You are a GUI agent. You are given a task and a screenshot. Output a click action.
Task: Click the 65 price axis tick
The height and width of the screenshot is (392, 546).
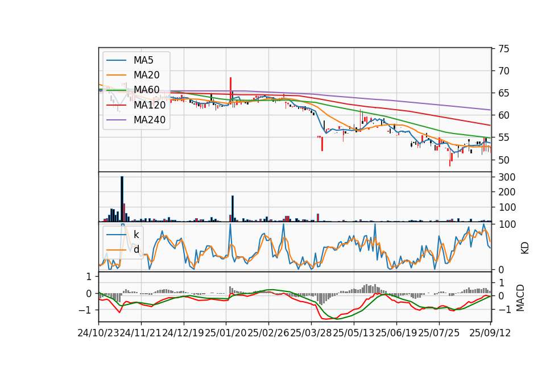coord(503,93)
